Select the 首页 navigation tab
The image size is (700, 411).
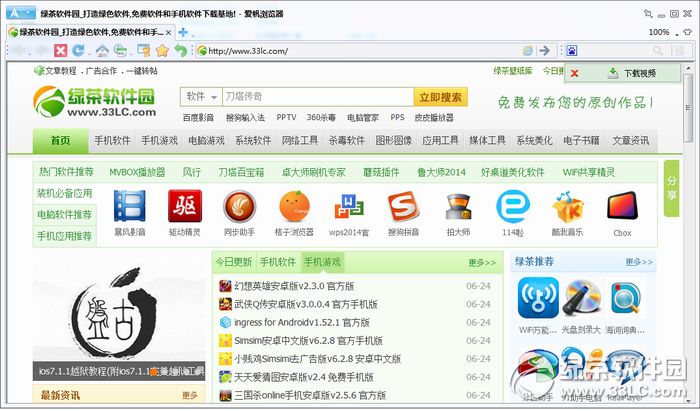60,141
